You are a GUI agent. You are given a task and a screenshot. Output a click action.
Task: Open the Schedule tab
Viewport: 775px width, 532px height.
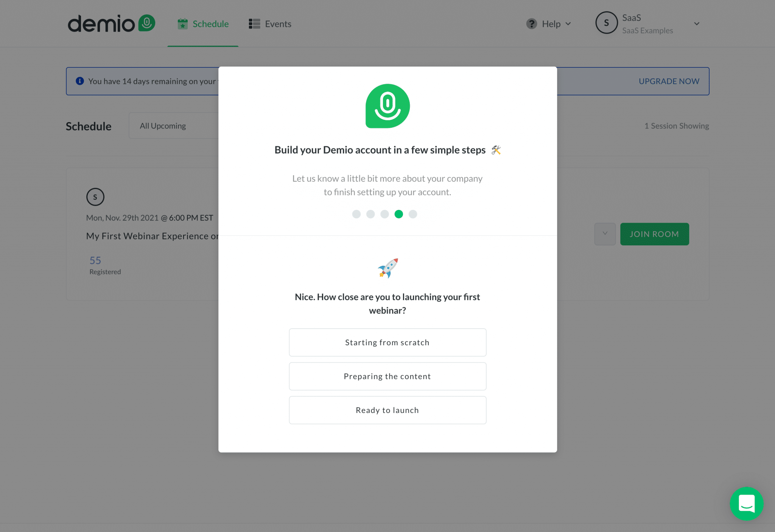pyautogui.click(x=203, y=24)
